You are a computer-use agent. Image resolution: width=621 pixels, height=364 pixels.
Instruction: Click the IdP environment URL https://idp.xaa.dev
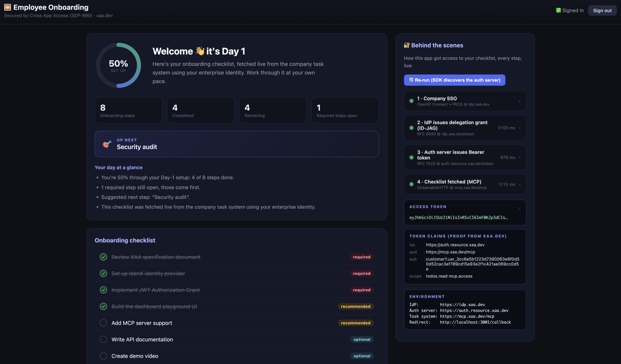tap(462, 305)
